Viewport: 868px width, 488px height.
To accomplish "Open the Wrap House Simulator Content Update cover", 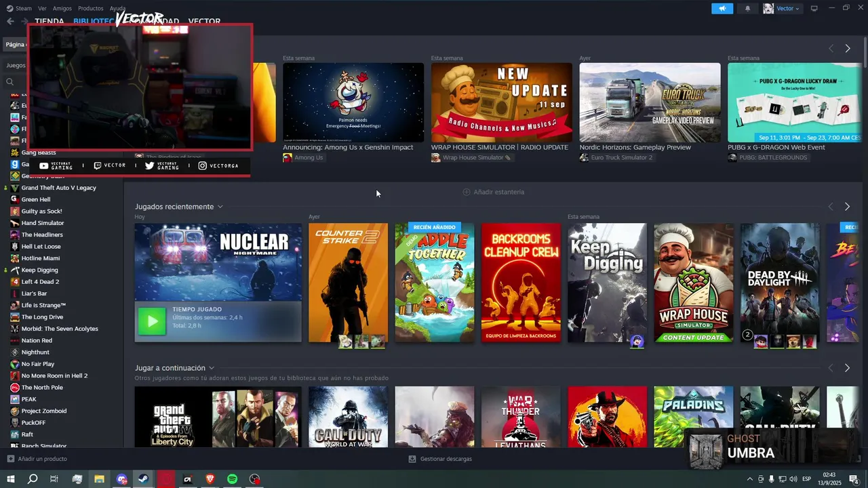I will 694,283.
